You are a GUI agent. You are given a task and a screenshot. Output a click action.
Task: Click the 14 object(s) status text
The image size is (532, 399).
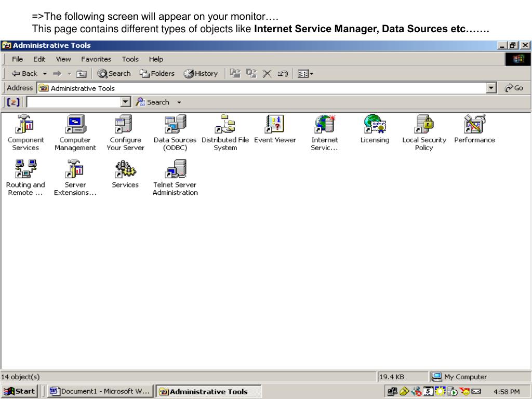coord(20,377)
